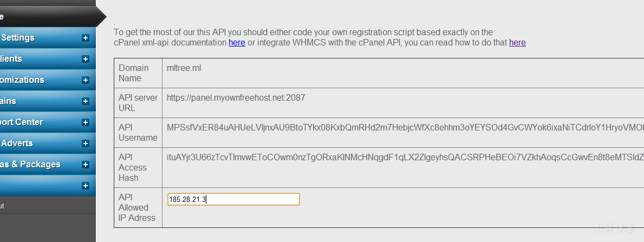Click the plus icon beside Clients
The image size is (644, 242).
(86, 59)
